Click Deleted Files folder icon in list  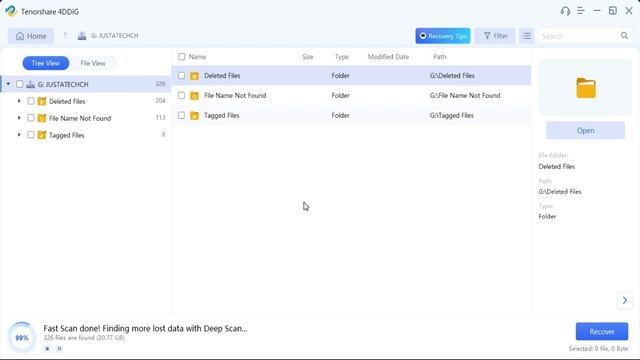(x=195, y=76)
